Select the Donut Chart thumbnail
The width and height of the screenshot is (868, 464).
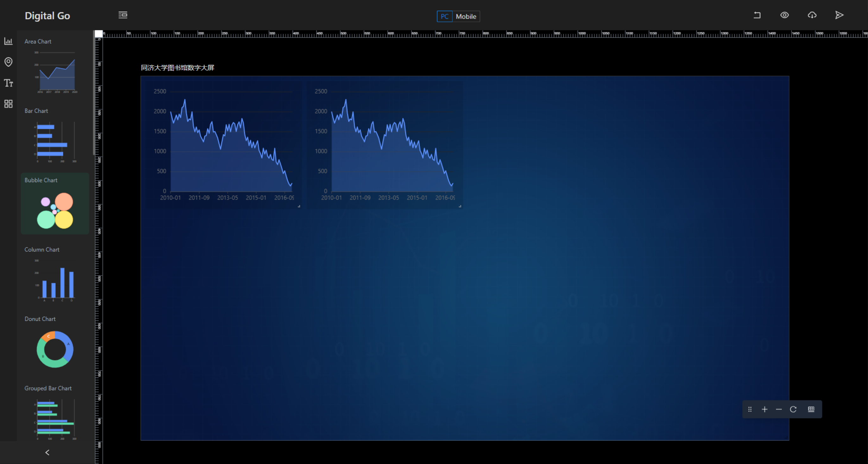pos(55,349)
